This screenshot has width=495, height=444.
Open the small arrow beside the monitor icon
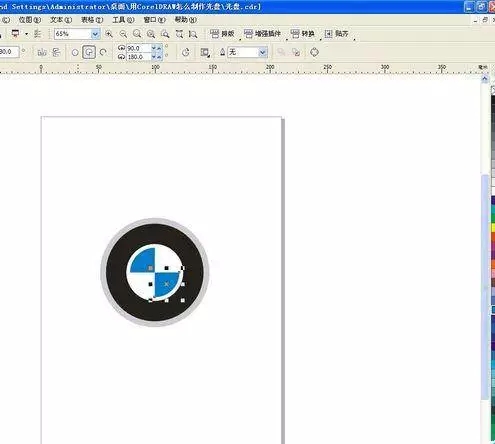(26, 34)
